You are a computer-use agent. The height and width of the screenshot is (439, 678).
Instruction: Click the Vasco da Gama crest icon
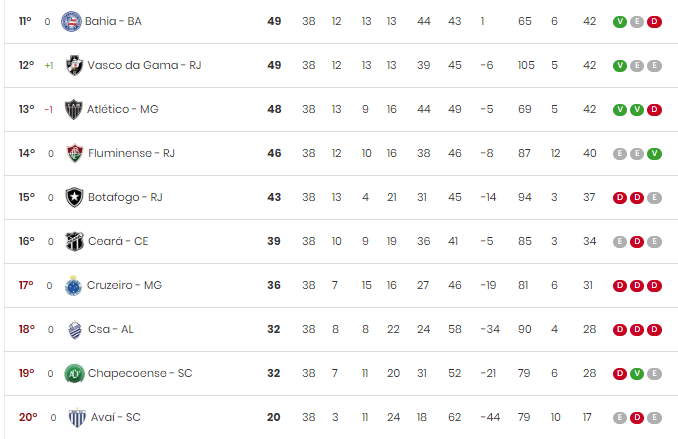click(x=74, y=65)
